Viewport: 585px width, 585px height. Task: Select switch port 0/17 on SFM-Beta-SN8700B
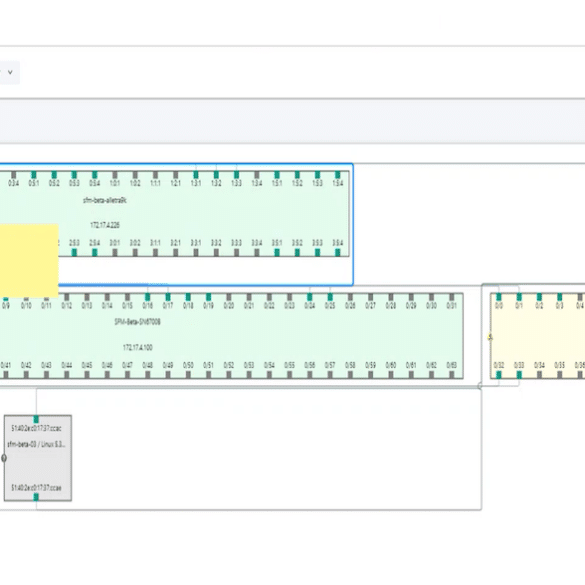(x=168, y=297)
